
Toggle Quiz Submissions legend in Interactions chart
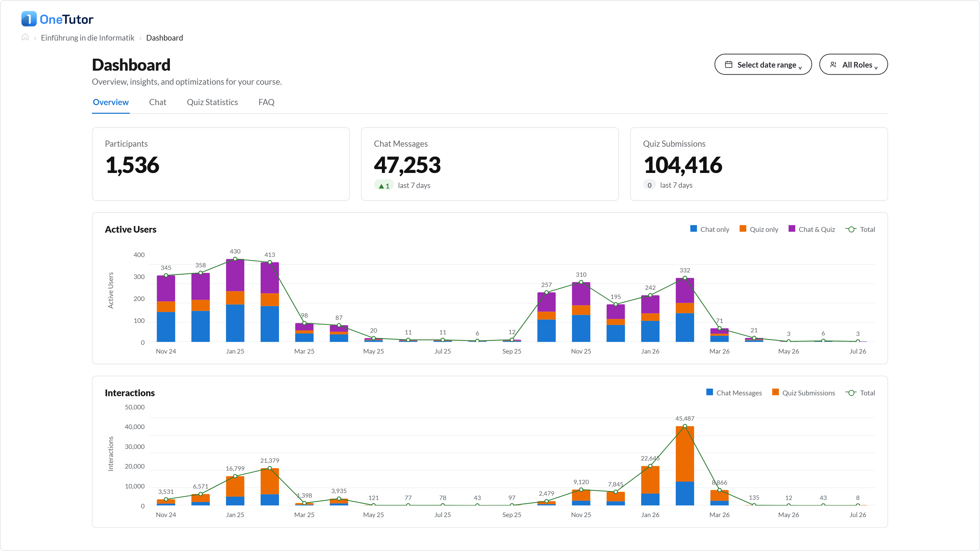[x=803, y=393]
